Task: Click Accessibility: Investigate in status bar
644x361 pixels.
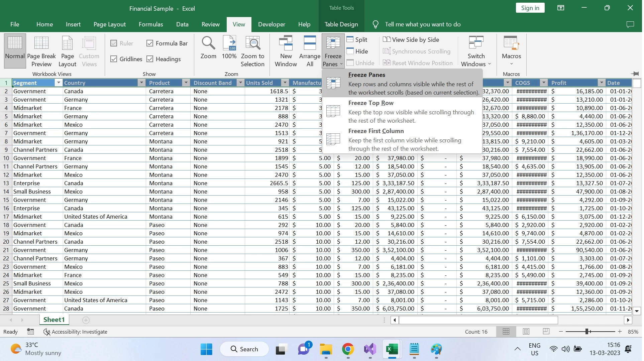Action: (76, 332)
